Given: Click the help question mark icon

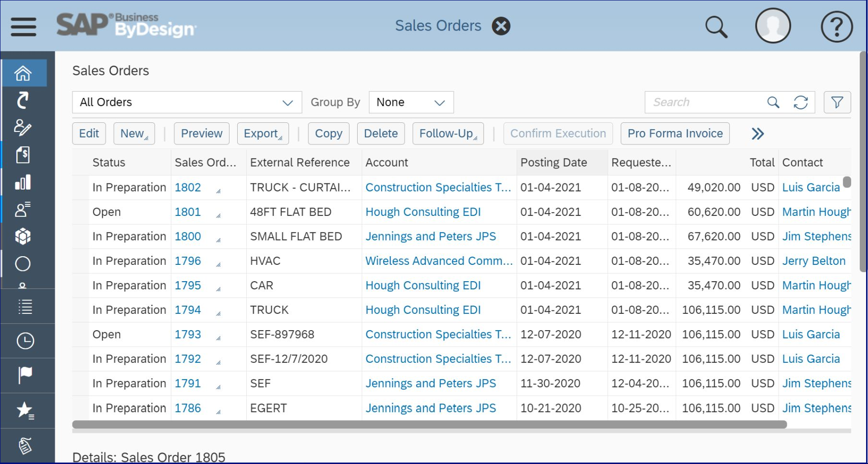Looking at the screenshot, I should pos(836,26).
